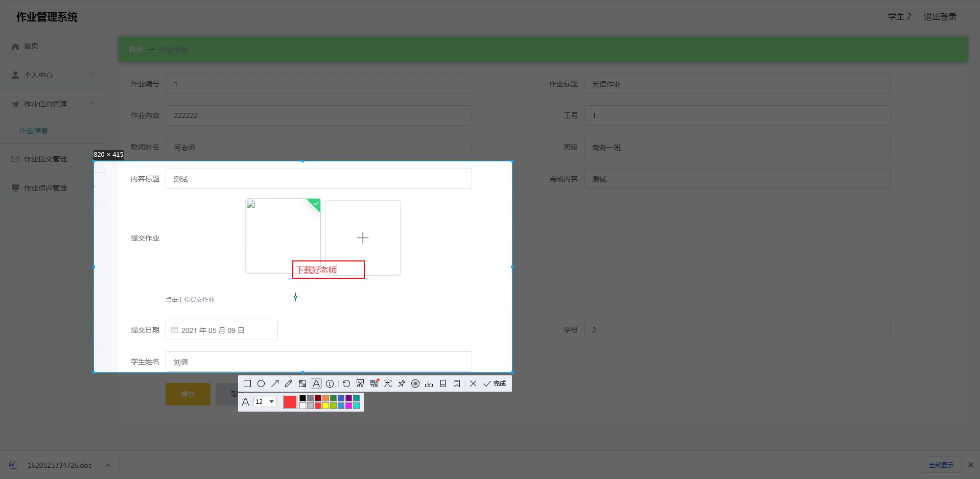Click the 退出登录 logout link

[940, 16]
